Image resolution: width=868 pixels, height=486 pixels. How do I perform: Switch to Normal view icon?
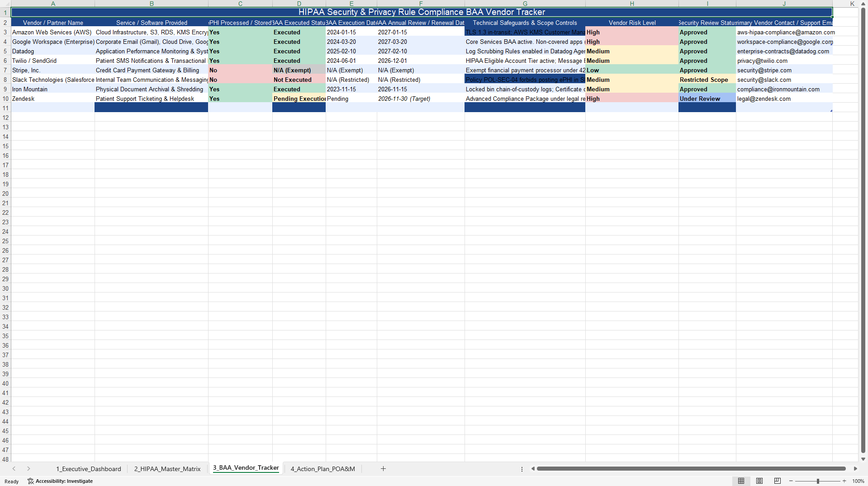tap(741, 481)
